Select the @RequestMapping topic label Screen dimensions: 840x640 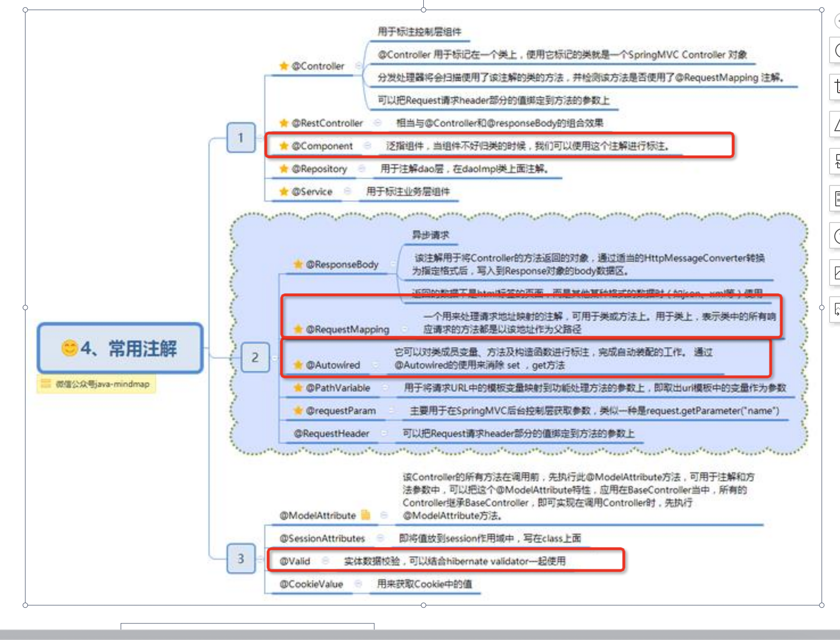coord(347,329)
